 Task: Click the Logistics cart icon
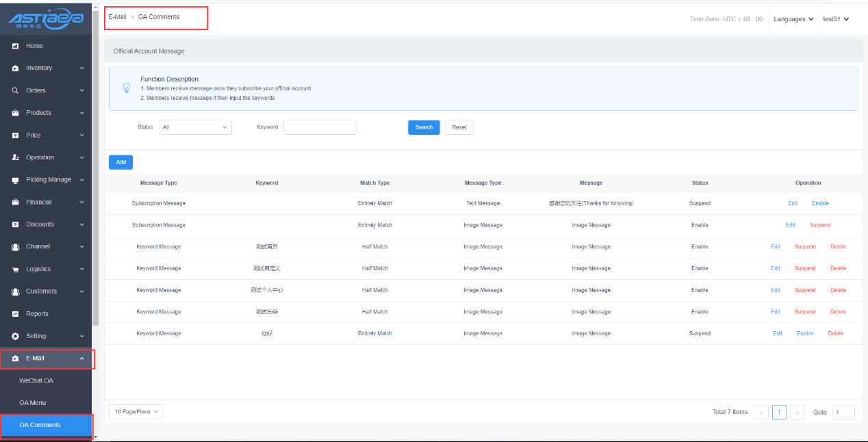(15, 270)
